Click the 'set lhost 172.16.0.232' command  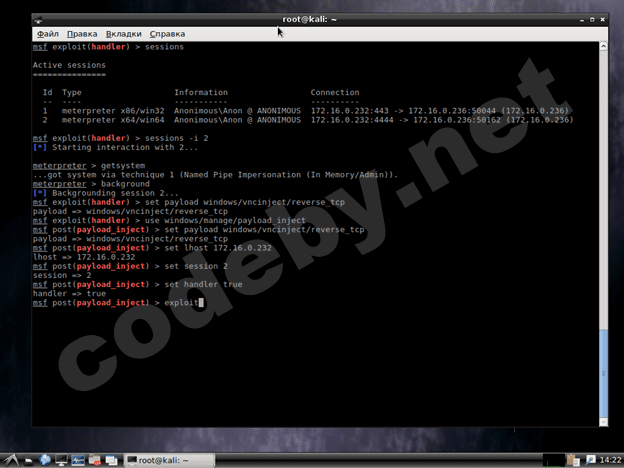218,248
